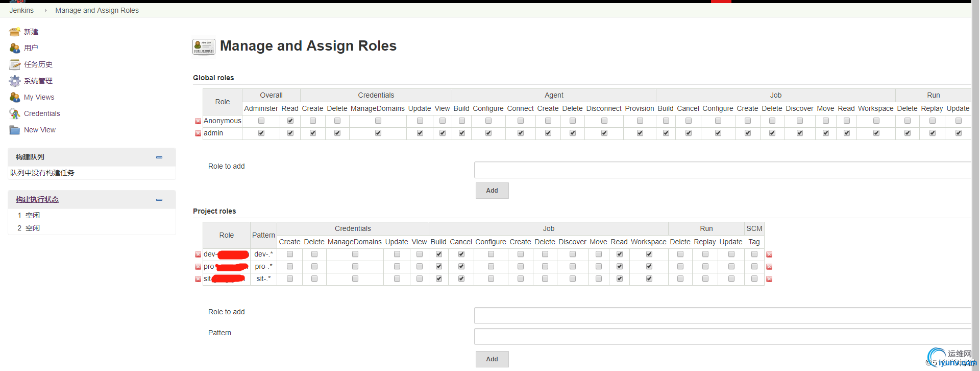This screenshot has height=371, width=980.
Task: Delete the Anonymous global role
Action: point(198,121)
